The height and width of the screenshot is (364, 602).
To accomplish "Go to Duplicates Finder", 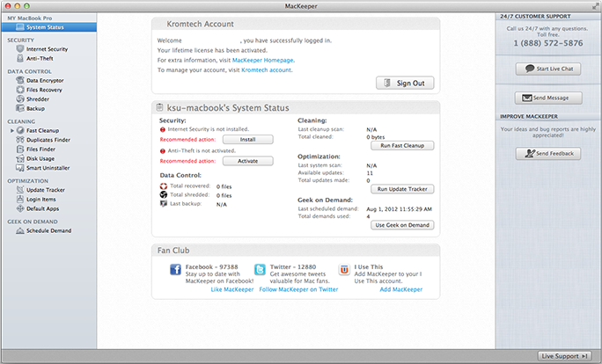I will (x=49, y=140).
